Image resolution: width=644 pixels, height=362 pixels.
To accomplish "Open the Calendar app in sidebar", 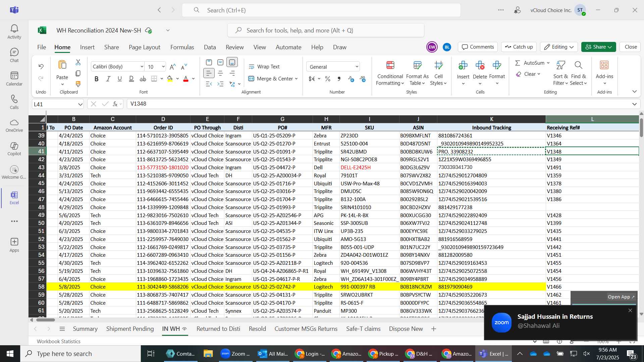I will [14, 79].
